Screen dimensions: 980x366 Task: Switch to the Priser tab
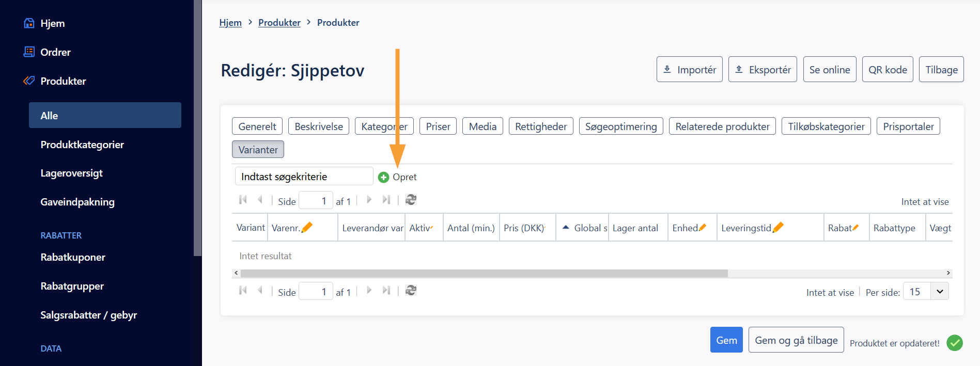click(438, 126)
